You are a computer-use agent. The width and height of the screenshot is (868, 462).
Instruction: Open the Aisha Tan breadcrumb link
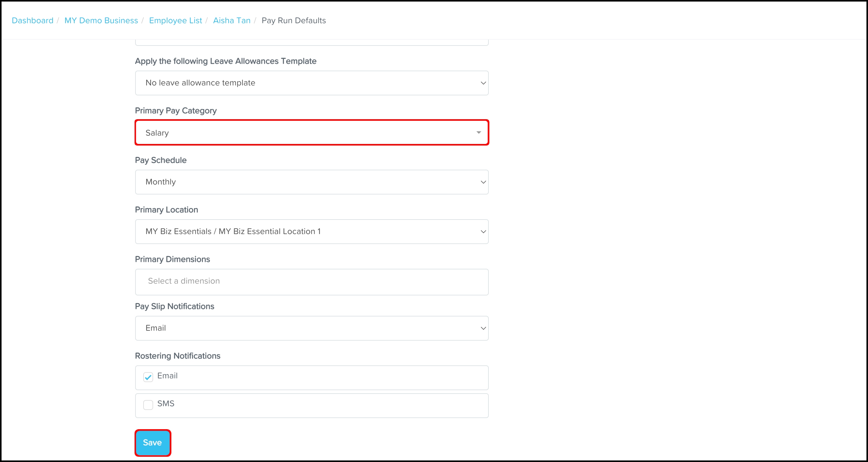pos(231,20)
